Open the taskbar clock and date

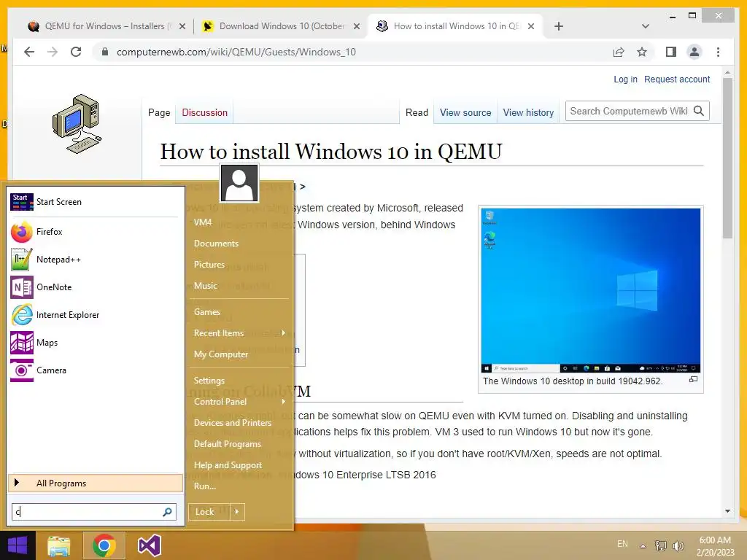[x=715, y=545]
